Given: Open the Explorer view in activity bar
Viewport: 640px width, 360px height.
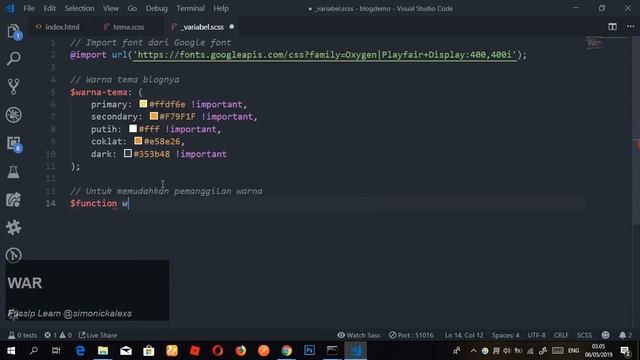Looking at the screenshot, I should [x=14, y=32].
